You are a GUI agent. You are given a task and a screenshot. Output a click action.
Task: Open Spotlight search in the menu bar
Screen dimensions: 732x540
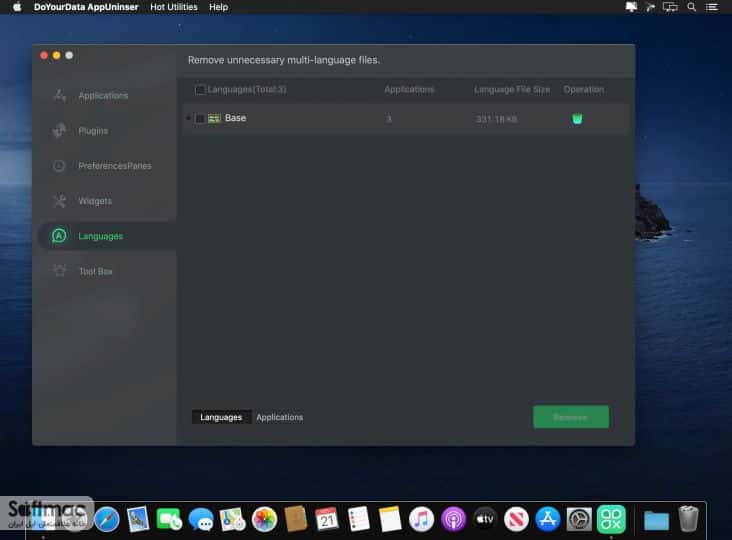[691, 7]
